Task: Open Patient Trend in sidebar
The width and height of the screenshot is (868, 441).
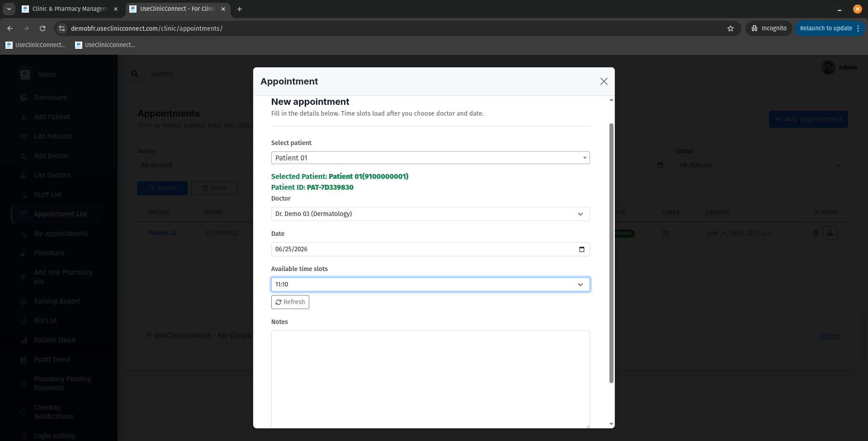Action: click(54, 340)
